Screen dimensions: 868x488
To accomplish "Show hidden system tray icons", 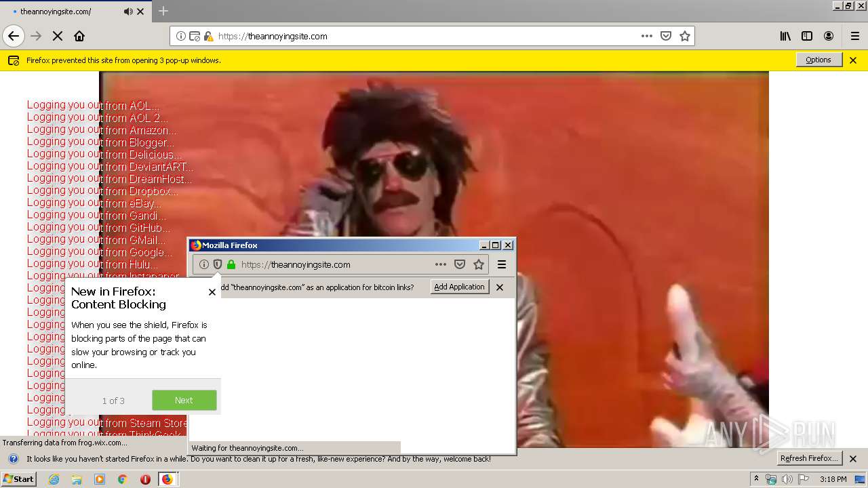I will pos(757,479).
